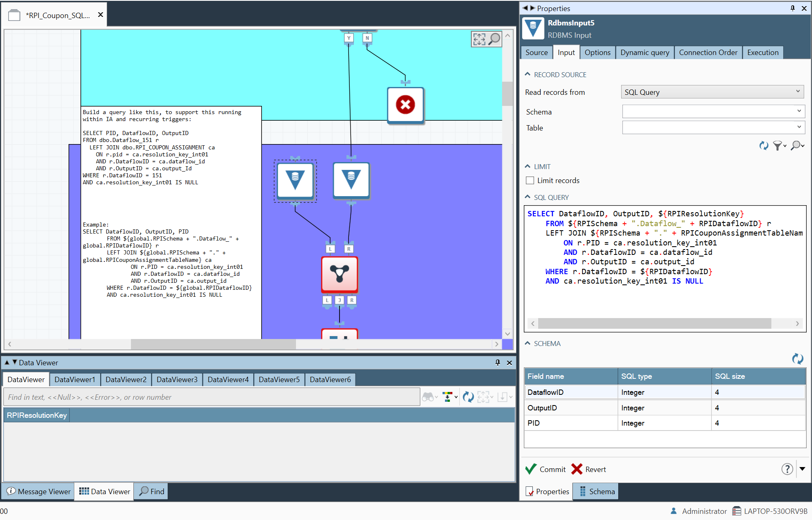The height and width of the screenshot is (520, 812).
Task: Collapse the SQL QUERY section
Action: point(528,197)
